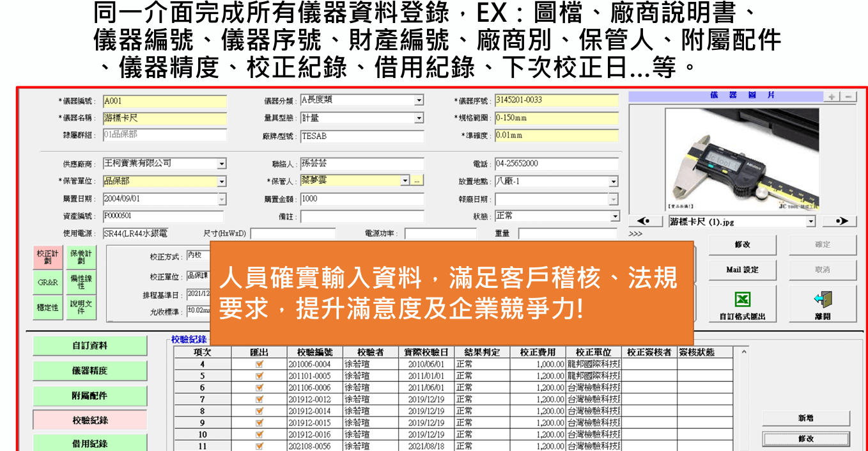Toggle the 匯出 checkbox for row 10

(259, 434)
